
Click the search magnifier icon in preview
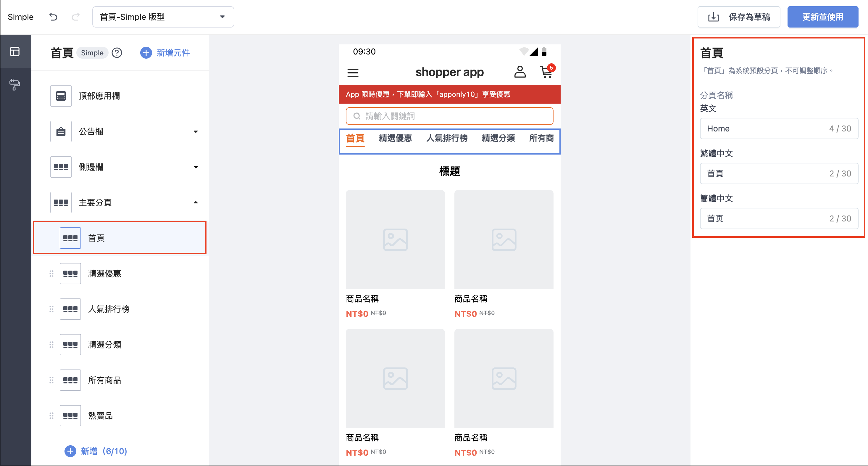pyautogui.click(x=357, y=116)
